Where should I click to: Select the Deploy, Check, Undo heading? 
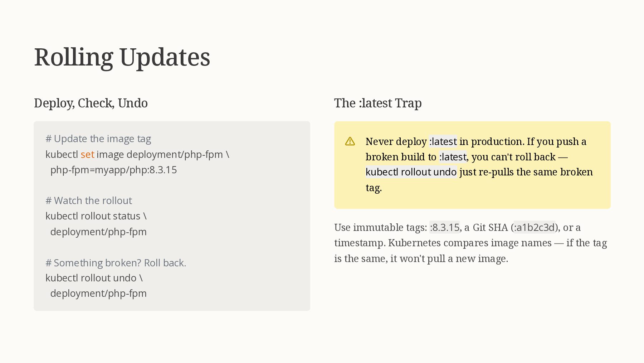91,103
